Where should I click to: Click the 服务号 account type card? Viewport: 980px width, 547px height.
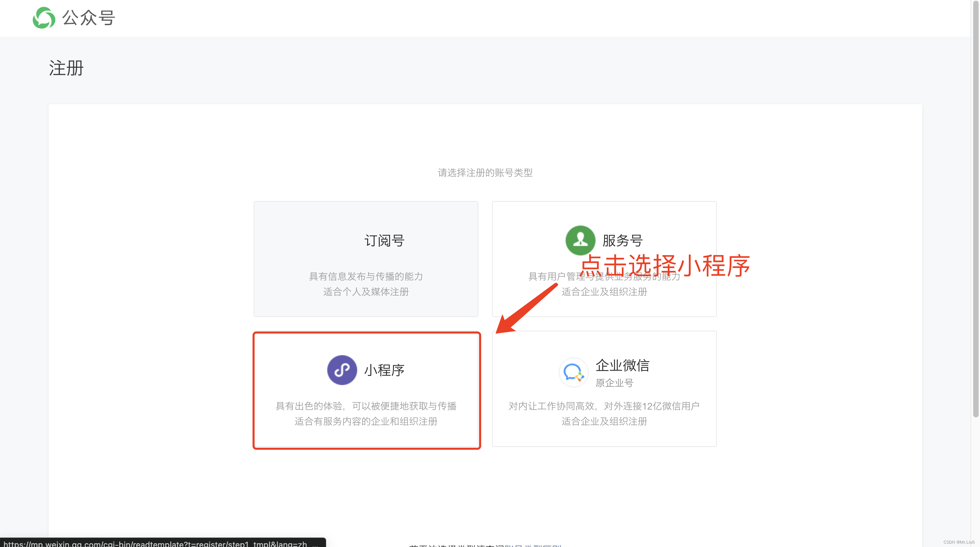click(604, 259)
